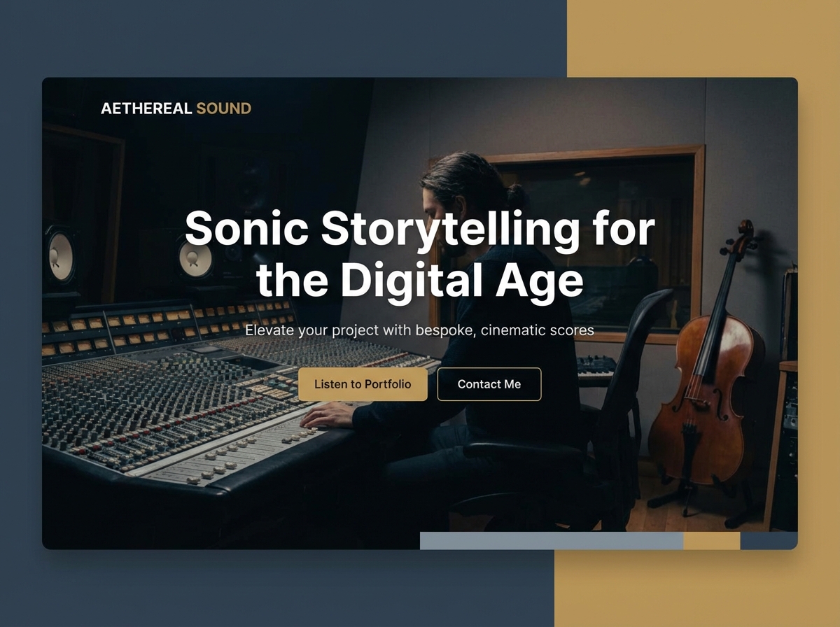The width and height of the screenshot is (840, 627).
Task: Open the Contact Me form
Action: click(x=489, y=384)
